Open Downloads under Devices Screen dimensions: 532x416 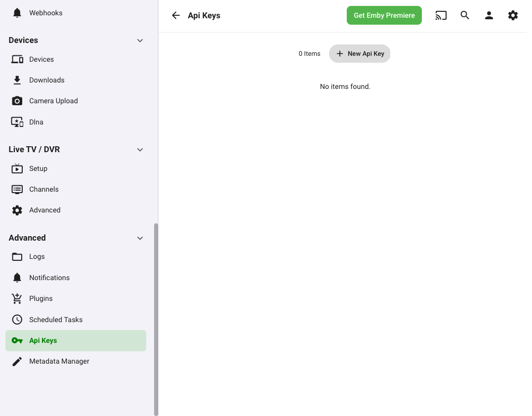click(46, 80)
